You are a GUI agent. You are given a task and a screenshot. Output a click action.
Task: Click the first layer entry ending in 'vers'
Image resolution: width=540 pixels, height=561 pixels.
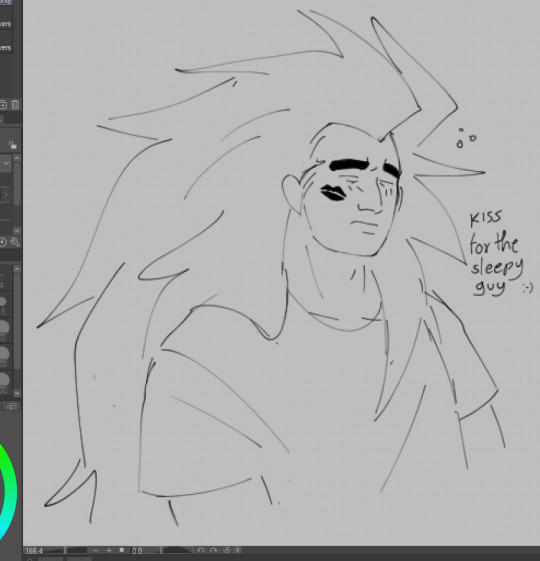(5, 24)
